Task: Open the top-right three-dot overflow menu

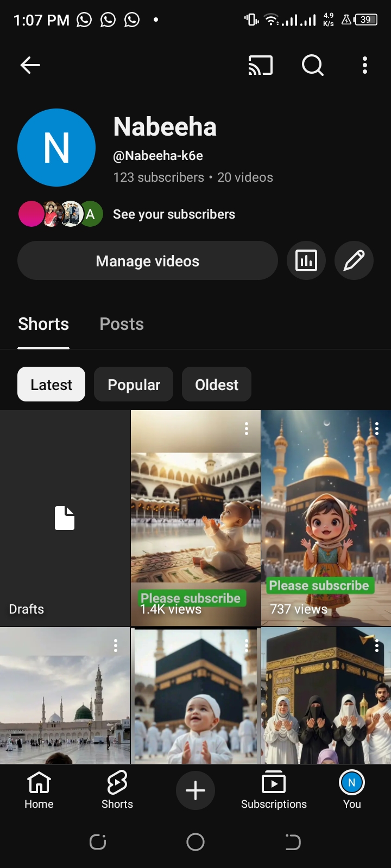Action: [365, 65]
